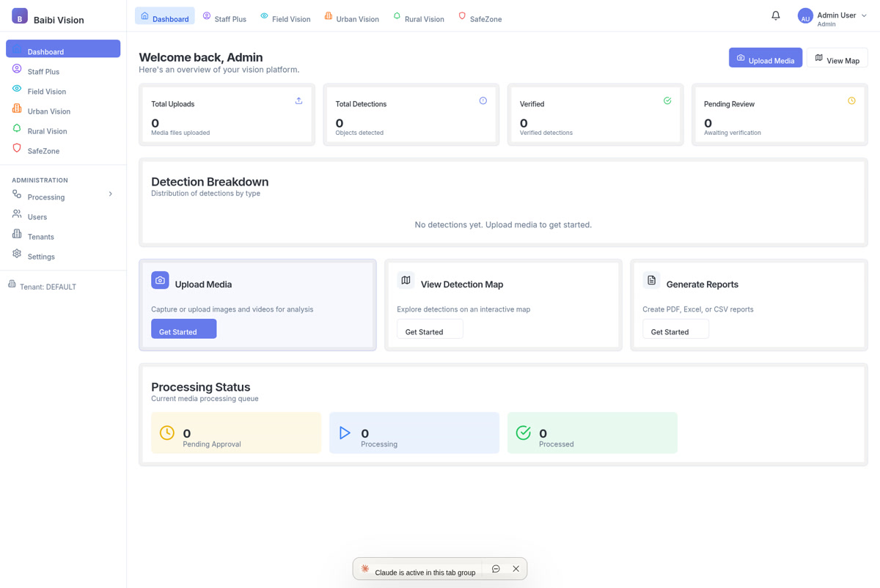Click the Processed status indicator
Image resolution: width=880 pixels, height=588 pixels.
coord(592,433)
